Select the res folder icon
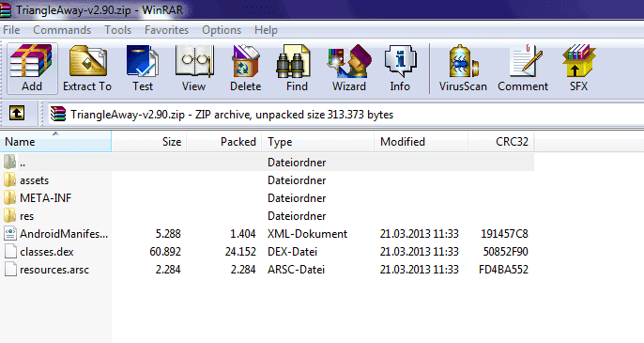 (x=9, y=216)
